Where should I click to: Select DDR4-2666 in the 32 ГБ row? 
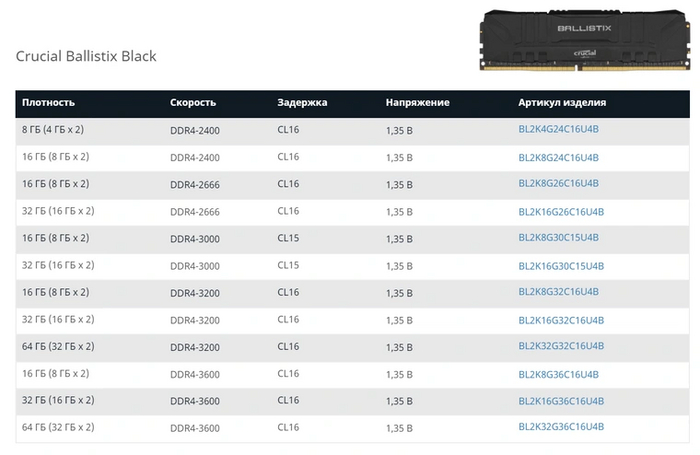click(x=195, y=212)
